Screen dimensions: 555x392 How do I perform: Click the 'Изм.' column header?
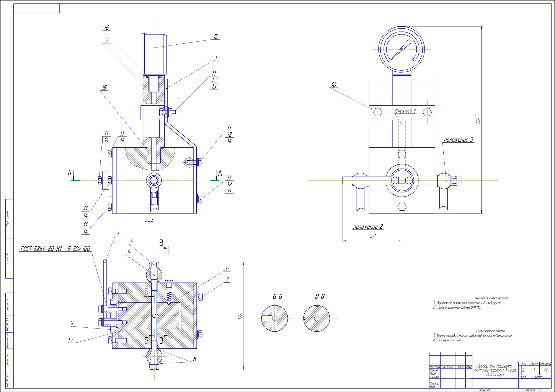[x=432, y=367]
